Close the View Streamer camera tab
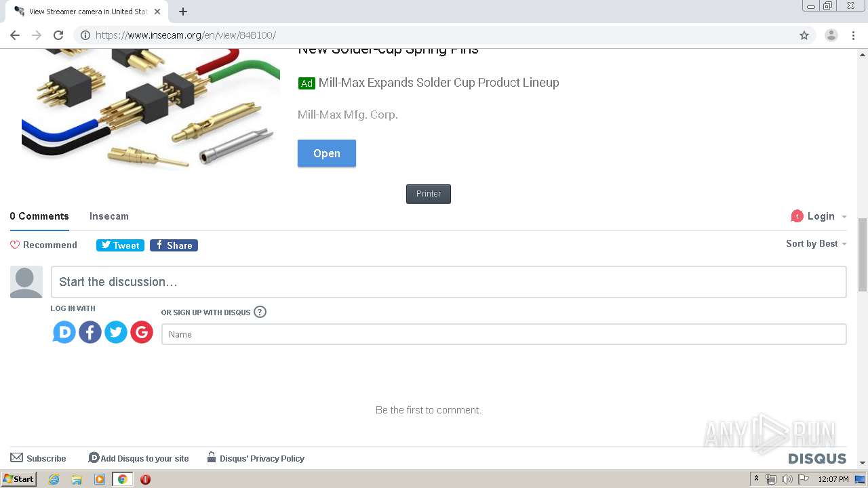The height and width of the screenshot is (488, 868). coord(157,12)
